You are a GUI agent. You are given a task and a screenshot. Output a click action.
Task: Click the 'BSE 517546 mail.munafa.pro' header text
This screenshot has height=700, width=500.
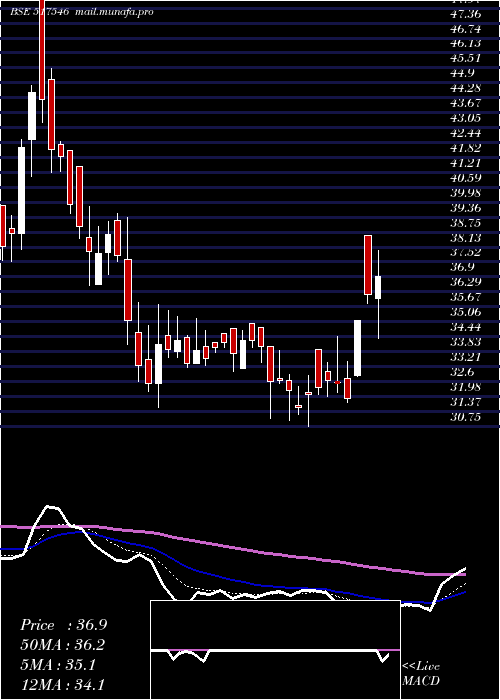(x=82, y=12)
